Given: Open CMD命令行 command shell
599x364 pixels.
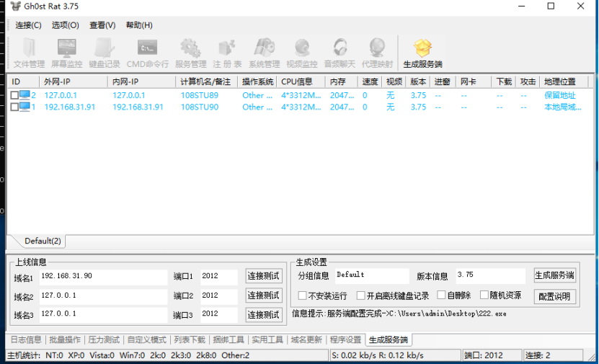Looking at the screenshot, I should coord(148,53).
